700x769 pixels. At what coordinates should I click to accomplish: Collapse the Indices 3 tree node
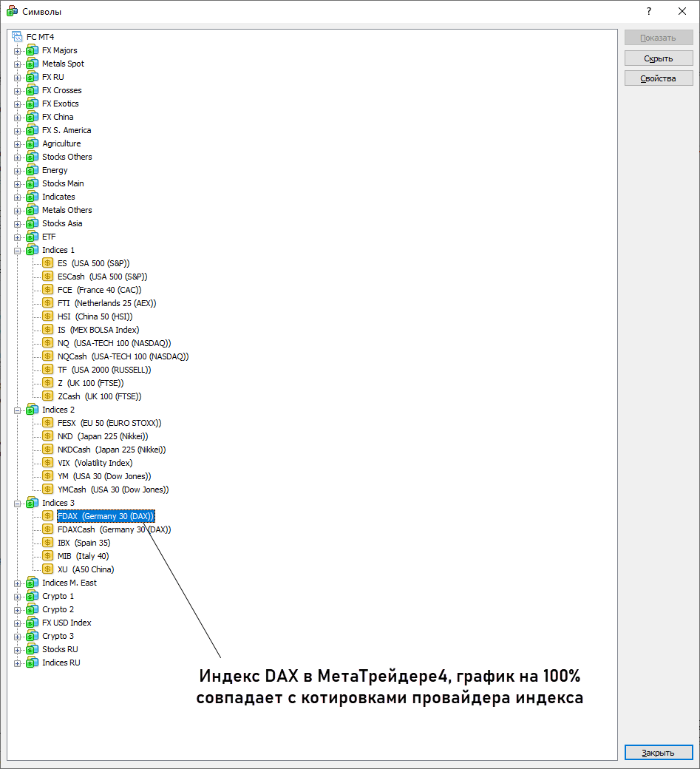point(18,504)
